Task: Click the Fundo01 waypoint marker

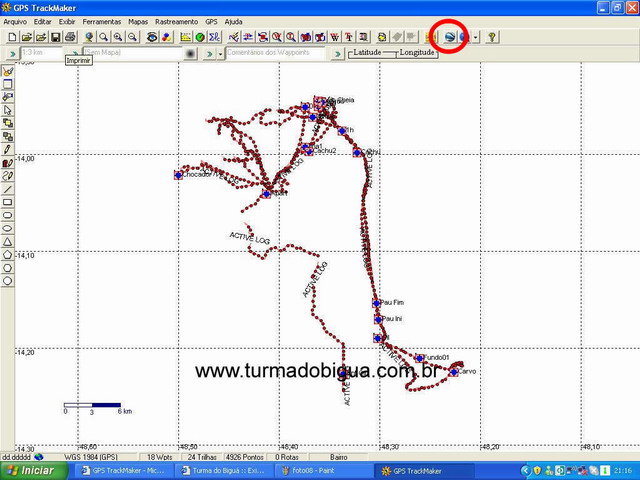Action: (x=419, y=358)
